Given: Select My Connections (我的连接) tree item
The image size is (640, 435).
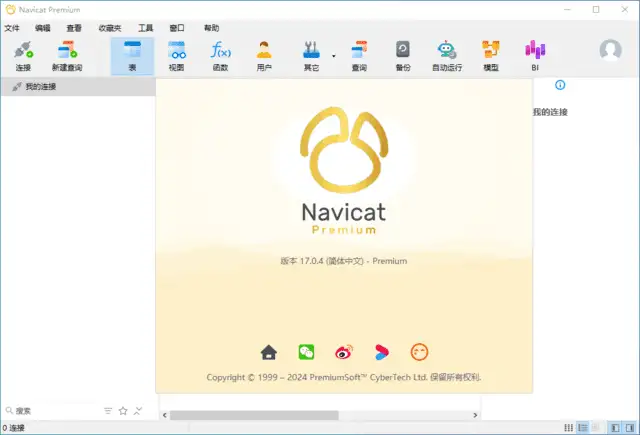Looking at the screenshot, I should click(78, 87).
